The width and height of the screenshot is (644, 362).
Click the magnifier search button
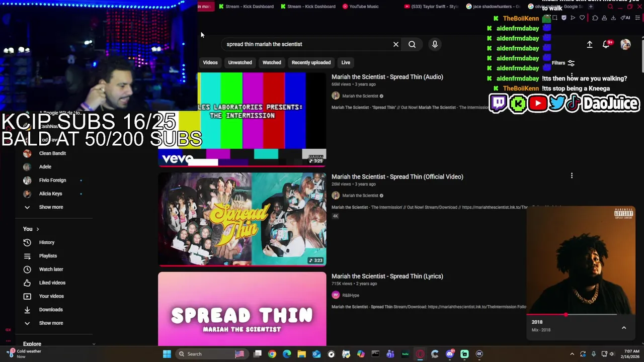click(412, 44)
